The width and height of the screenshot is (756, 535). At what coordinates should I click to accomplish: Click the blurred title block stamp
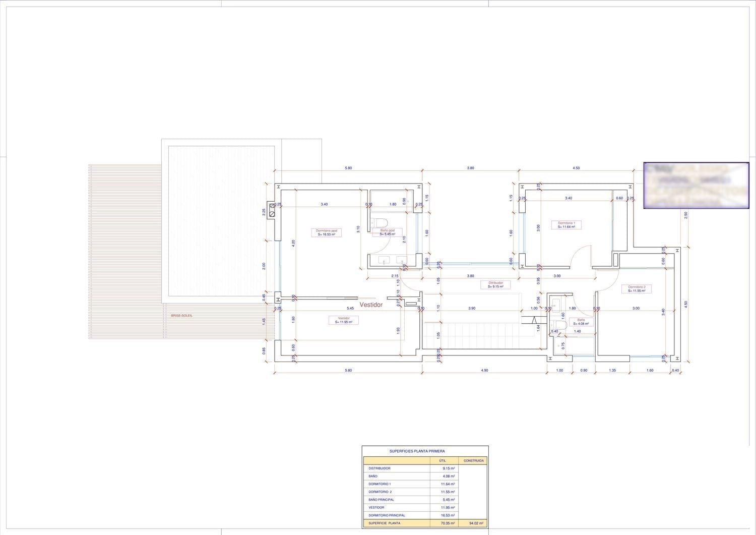696,186
